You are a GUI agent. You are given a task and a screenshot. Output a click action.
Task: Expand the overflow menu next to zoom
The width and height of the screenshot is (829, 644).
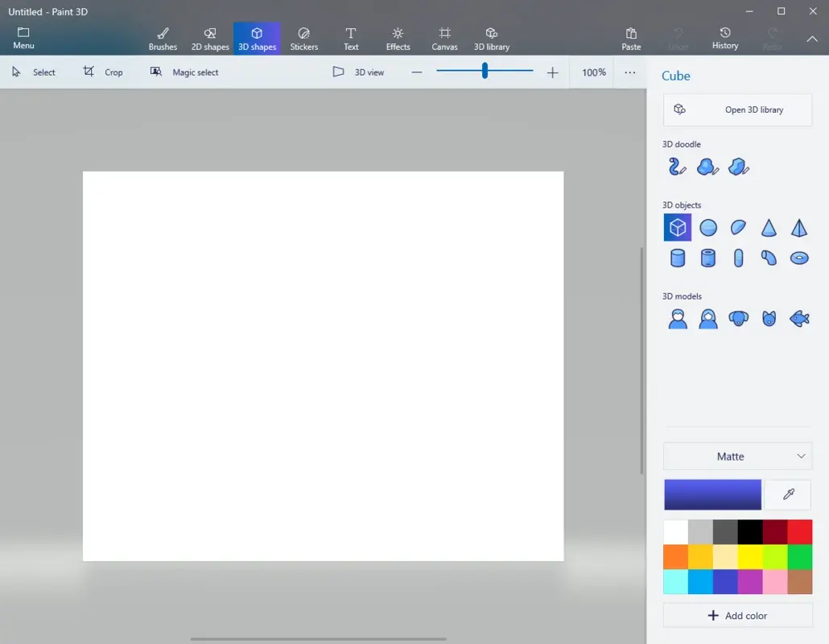pyautogui.click(x=630, y=72)
